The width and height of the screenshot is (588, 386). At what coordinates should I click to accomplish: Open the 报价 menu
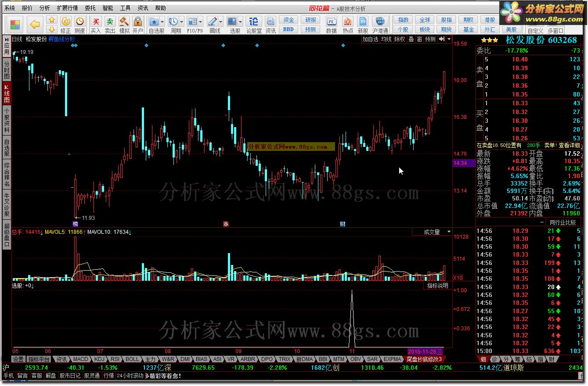pyautogui.click(x=27, y=8)
